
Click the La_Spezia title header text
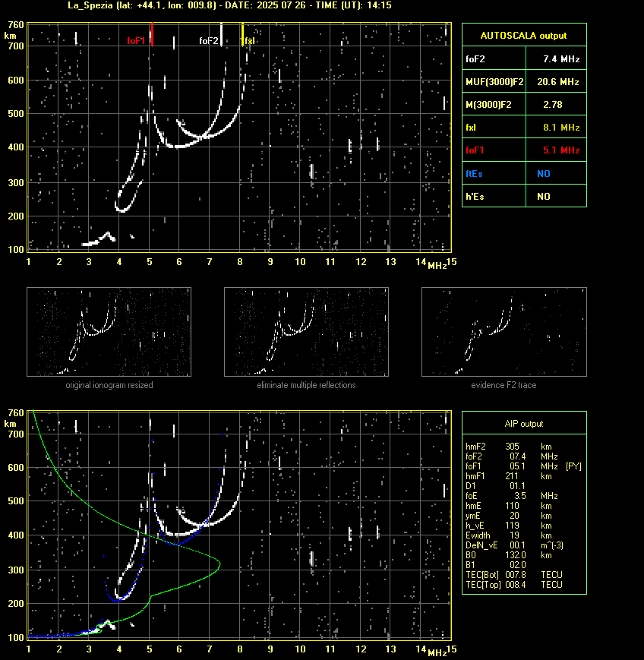[229, 5]
